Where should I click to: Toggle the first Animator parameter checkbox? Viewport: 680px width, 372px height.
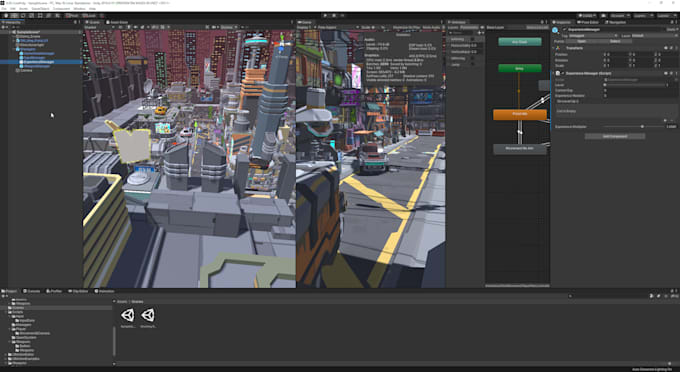[x=473, y=39]
